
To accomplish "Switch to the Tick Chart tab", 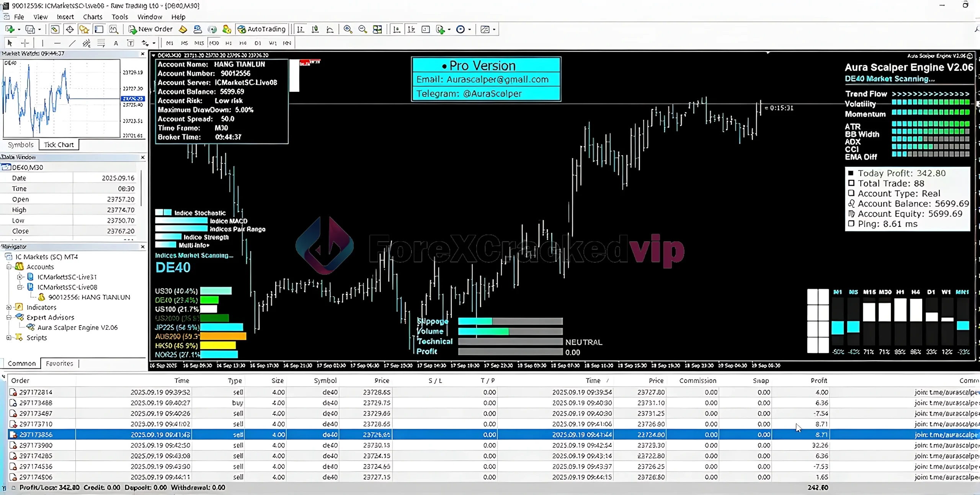I will point(58,145).
